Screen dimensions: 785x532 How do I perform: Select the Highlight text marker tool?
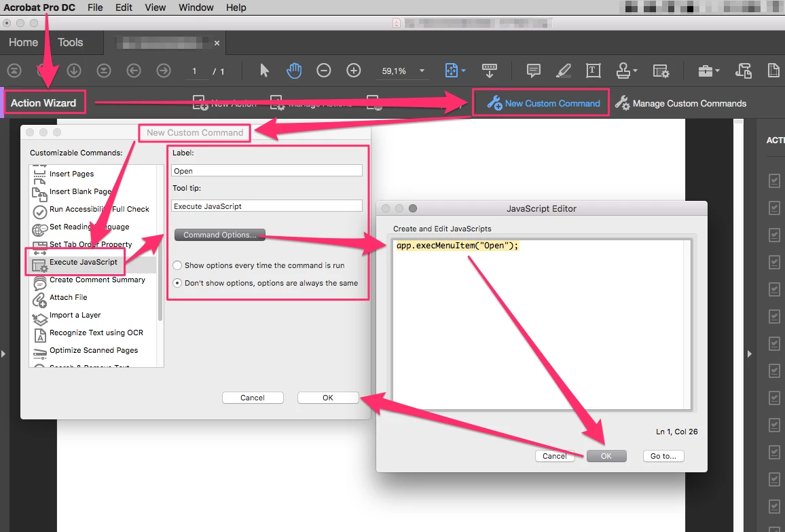click(x=563, y=71)
